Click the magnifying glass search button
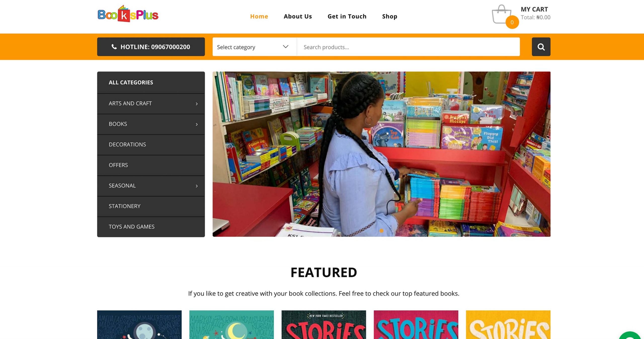The height and width of the screenshot is (339, 644). click(541, 47)
